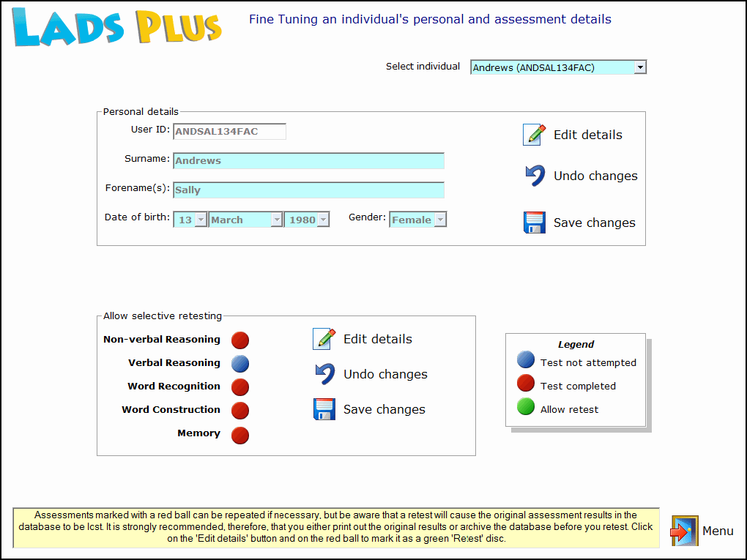Toggle the Word Recognition red ball

point(240,387)
